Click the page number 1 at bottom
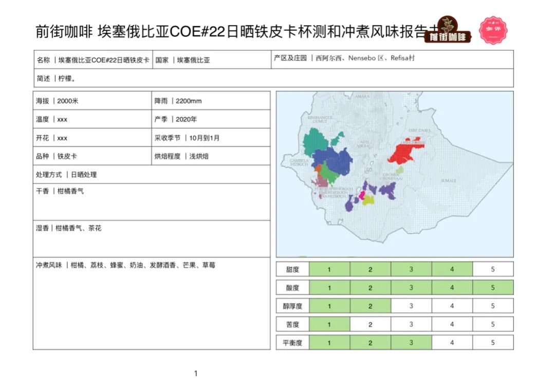 pos(196,374)
